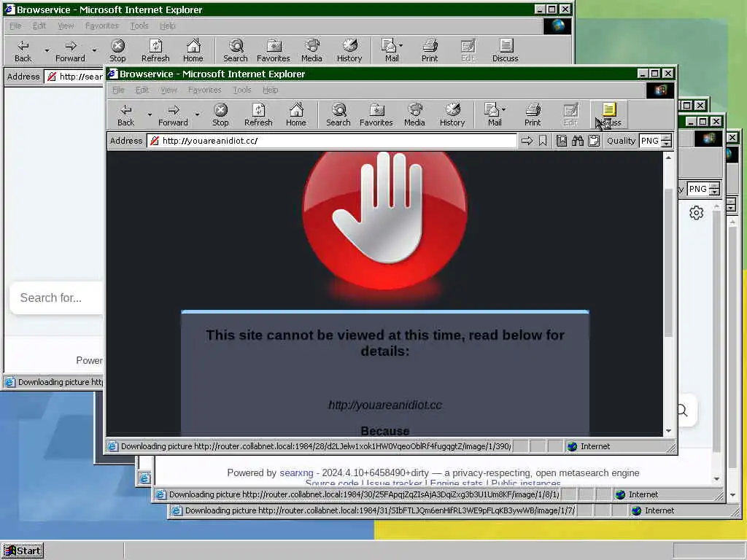Open File menu in the front browser window
The image size is (747, 560).
(118, 90)
